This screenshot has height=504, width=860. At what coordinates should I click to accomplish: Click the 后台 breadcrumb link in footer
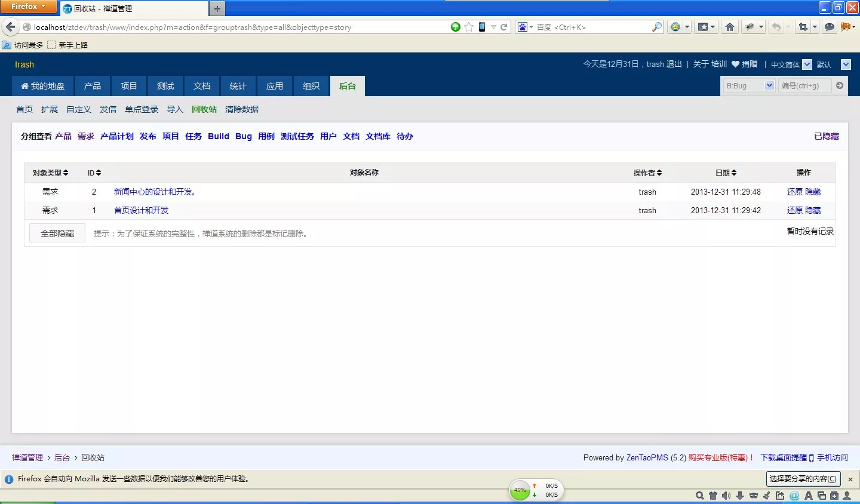pos(62,457)
